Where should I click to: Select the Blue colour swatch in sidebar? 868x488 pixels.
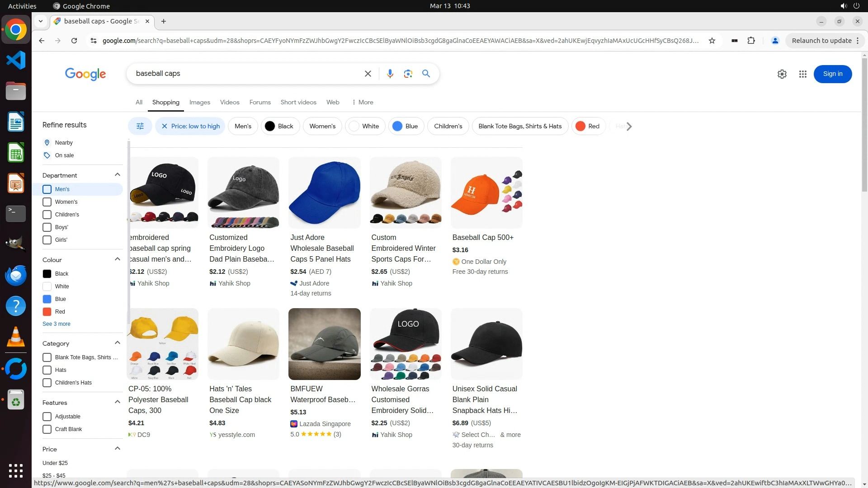click(47, 299)
